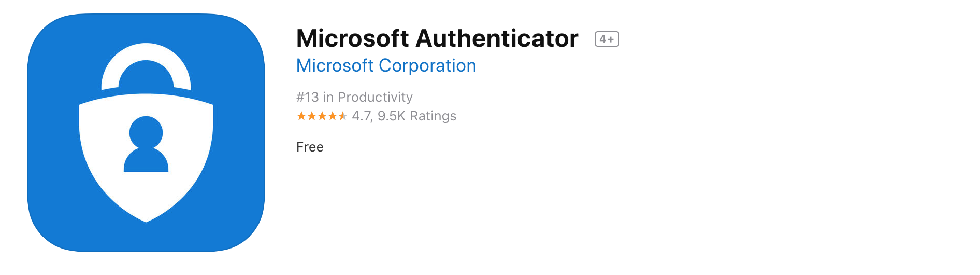Screen dimensions: 980x275
Task: Select the third orange rating star
Action: pos(322,116)
